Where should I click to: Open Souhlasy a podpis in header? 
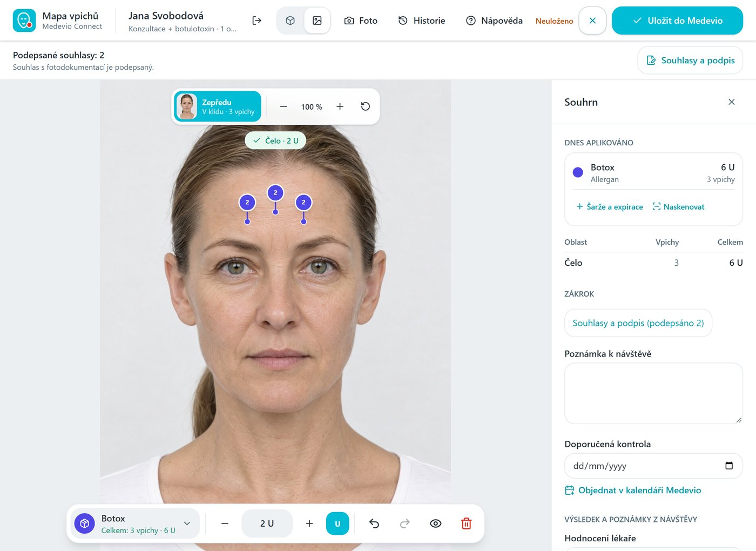coord(690,61)
